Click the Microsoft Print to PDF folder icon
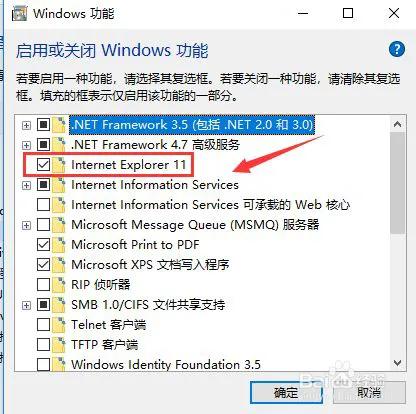This screenshot has width=416, height=414. [59, 245]
